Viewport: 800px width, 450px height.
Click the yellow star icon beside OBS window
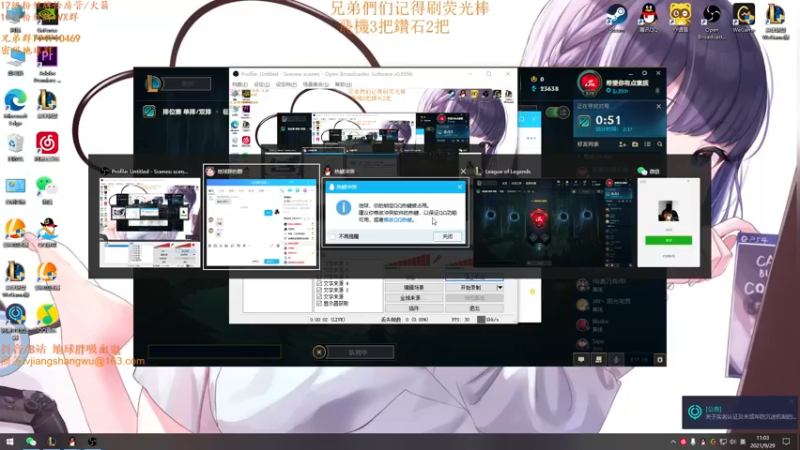(532, 291)
